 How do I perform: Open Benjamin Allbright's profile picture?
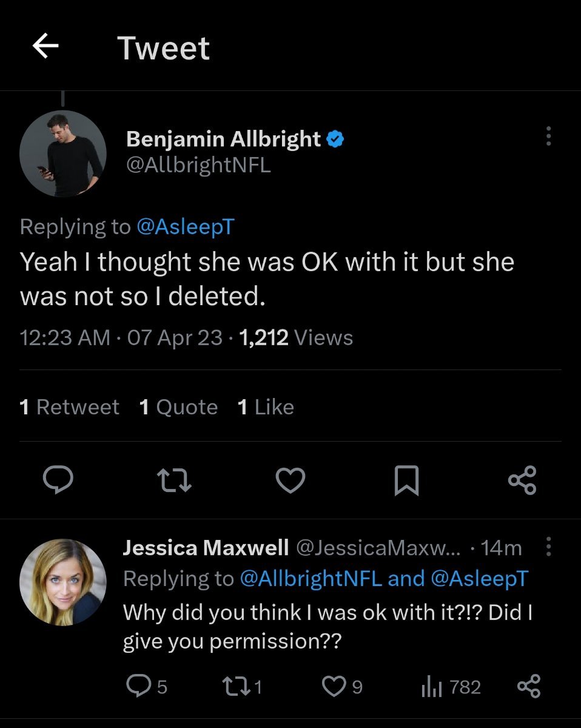[x=63, y=153]
